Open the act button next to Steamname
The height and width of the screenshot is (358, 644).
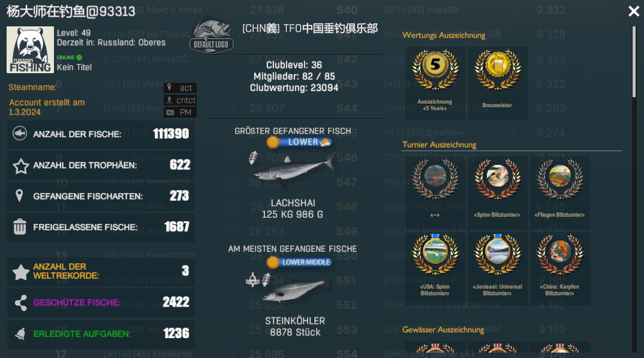click(180, 88)
